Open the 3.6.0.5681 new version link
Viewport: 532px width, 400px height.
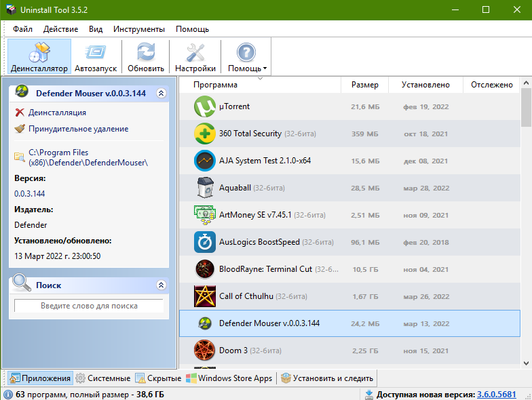click(x=497, y=395)
